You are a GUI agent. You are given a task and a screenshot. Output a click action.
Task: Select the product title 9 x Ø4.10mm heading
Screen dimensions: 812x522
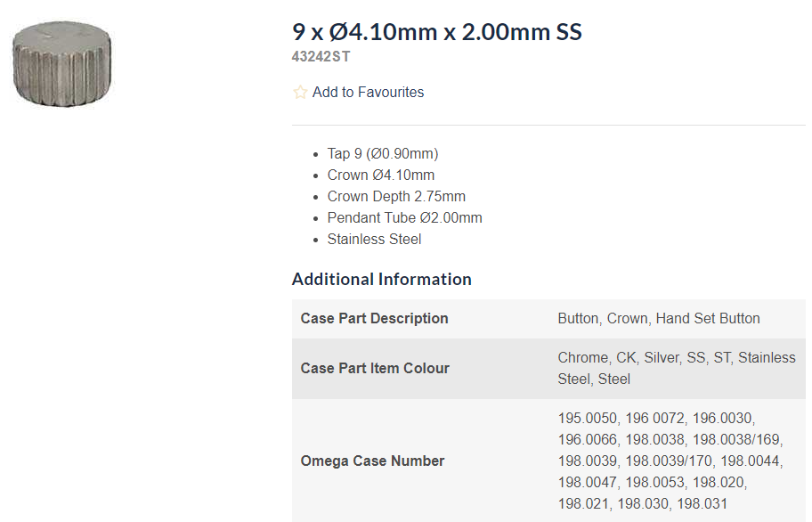click(436, 32)
